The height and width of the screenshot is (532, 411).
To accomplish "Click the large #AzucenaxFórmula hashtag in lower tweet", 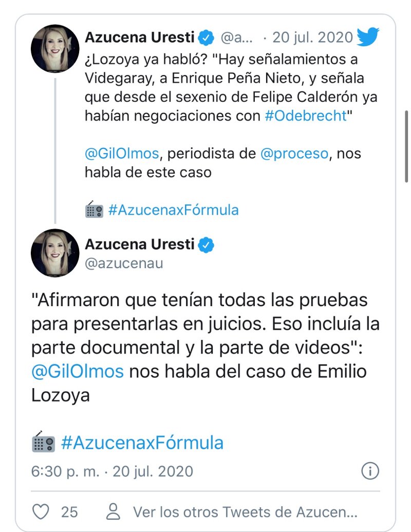I will tap(142, 443).
